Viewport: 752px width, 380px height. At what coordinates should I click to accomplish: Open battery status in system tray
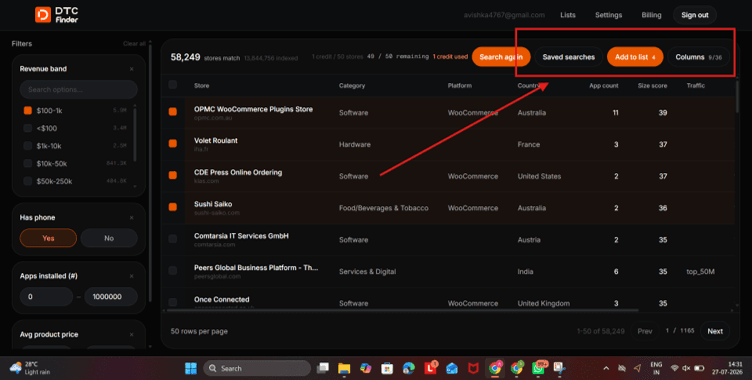click(x=699, y=368)
